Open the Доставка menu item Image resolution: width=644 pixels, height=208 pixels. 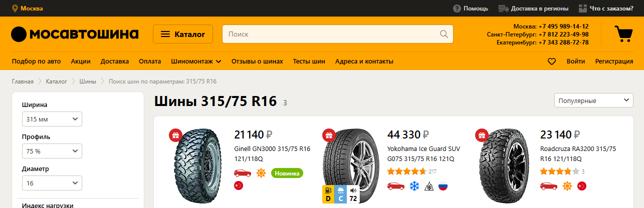tap(115, 61)
